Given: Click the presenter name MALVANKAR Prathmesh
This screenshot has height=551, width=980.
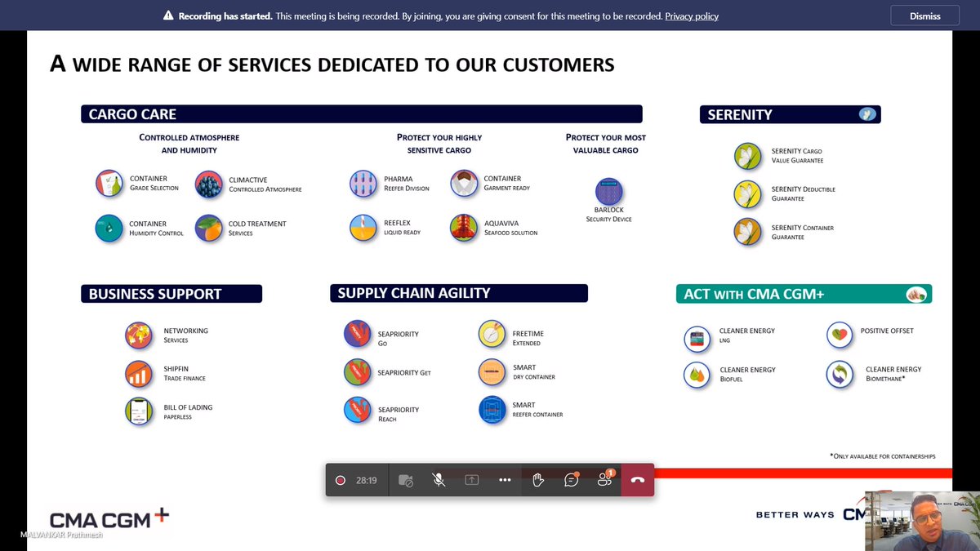Looking at the screenshot, I should point(61,535).
